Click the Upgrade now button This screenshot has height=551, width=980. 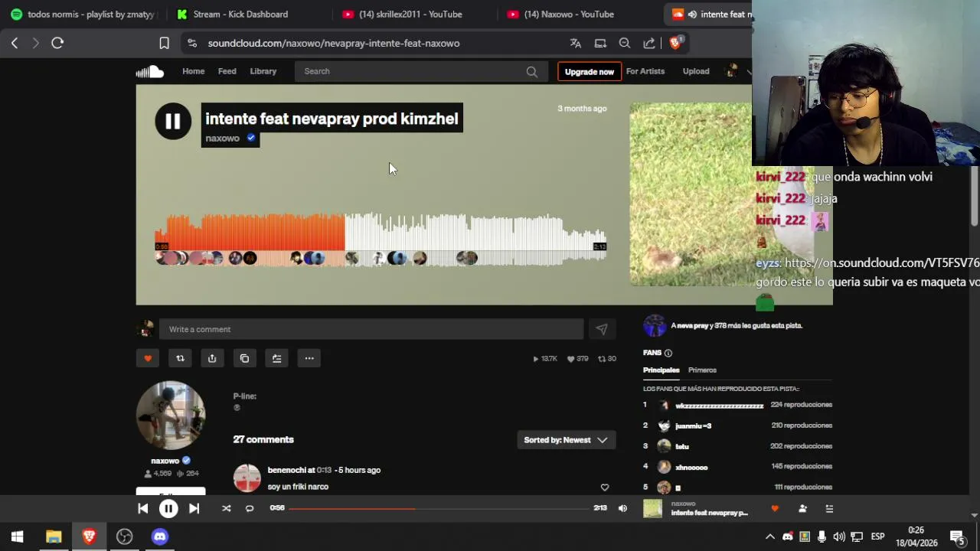[589, 71]
